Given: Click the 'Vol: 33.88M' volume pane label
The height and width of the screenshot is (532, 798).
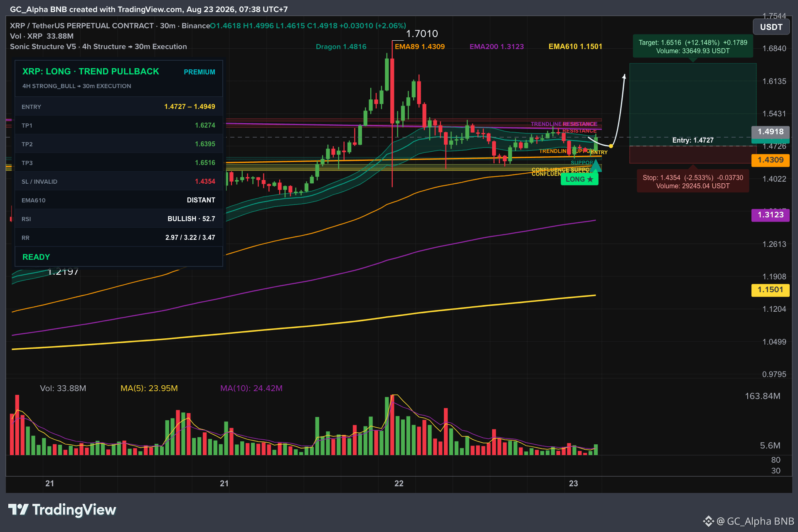Looking at the screenshot, I should 63,388.
